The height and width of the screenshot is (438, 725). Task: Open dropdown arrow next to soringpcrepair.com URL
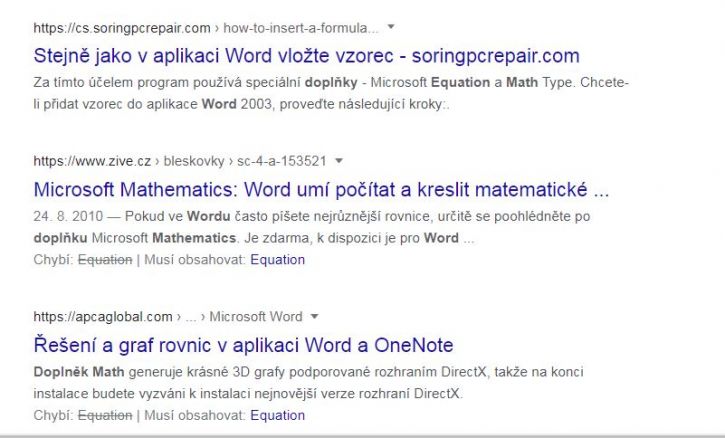pyautogui.click(x=391, y=27)
